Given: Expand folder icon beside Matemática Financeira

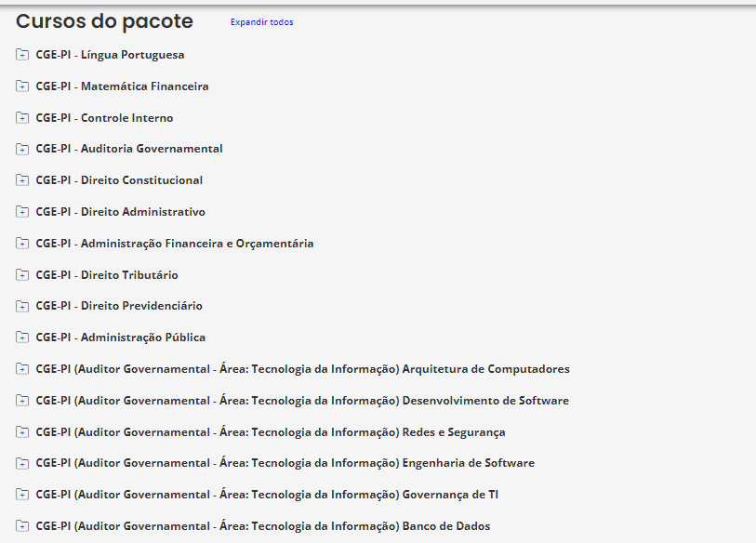Looking at the screenshot, I should coord(22,86).
